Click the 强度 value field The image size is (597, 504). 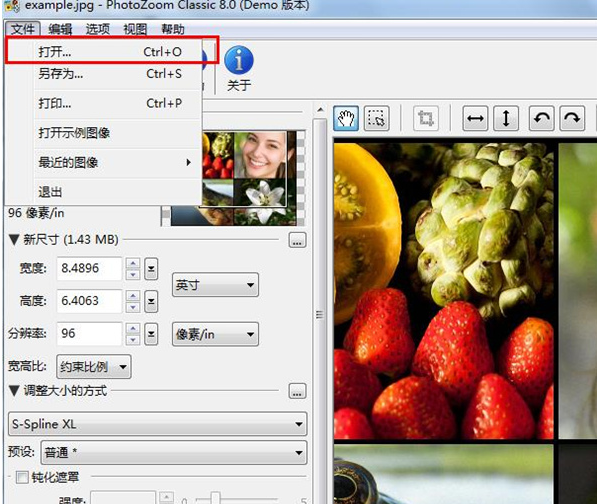click(123, 498)
